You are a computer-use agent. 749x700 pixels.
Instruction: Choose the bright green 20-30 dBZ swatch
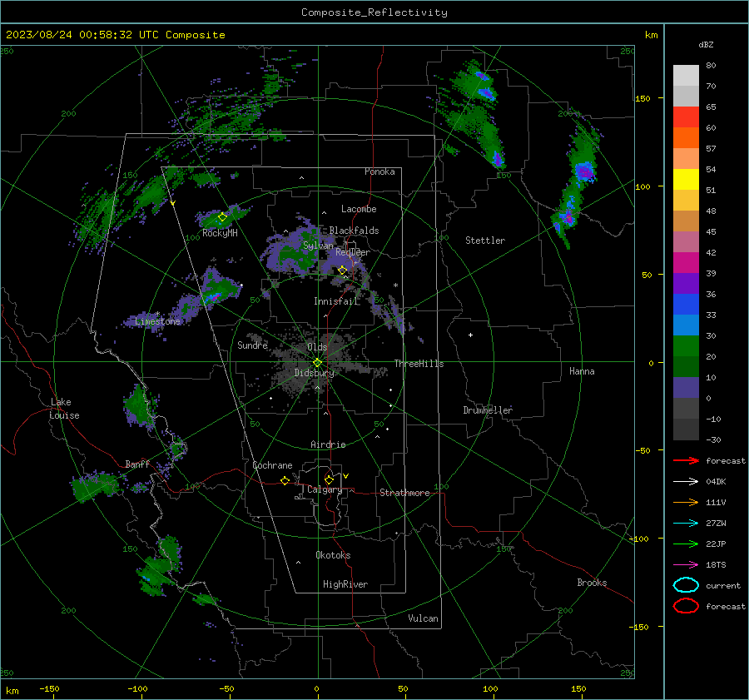686,346
